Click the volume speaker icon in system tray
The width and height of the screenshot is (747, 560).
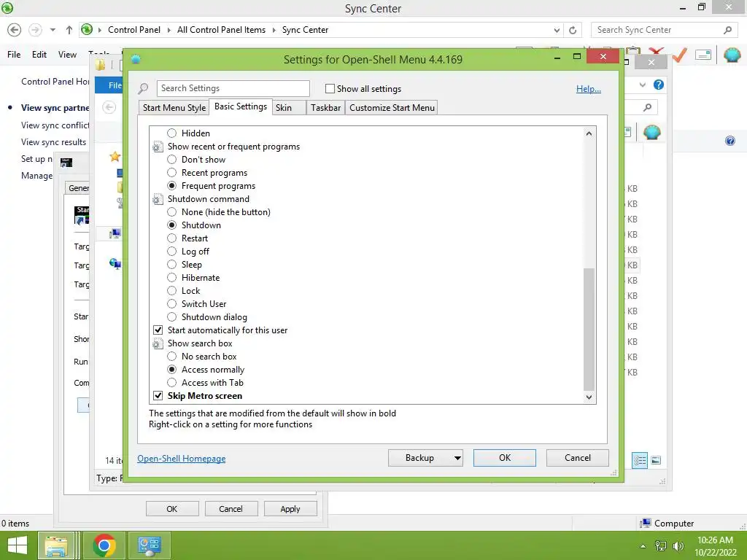678,545
